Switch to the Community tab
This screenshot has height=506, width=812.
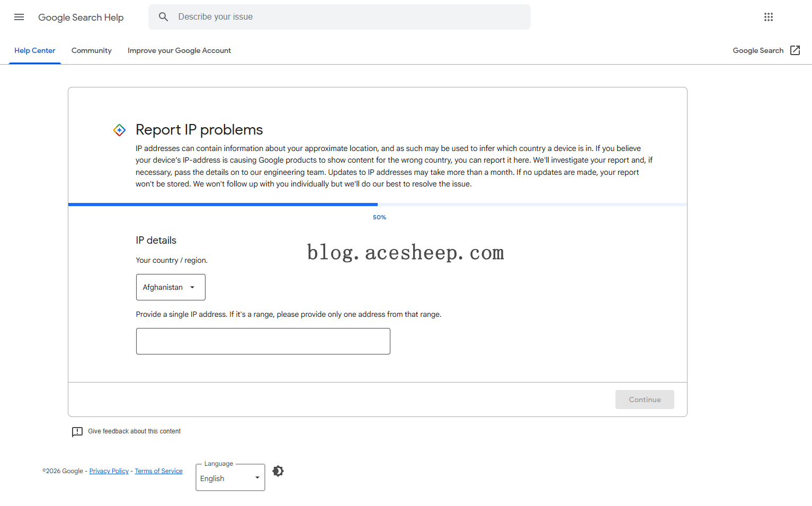click(92, 51)
